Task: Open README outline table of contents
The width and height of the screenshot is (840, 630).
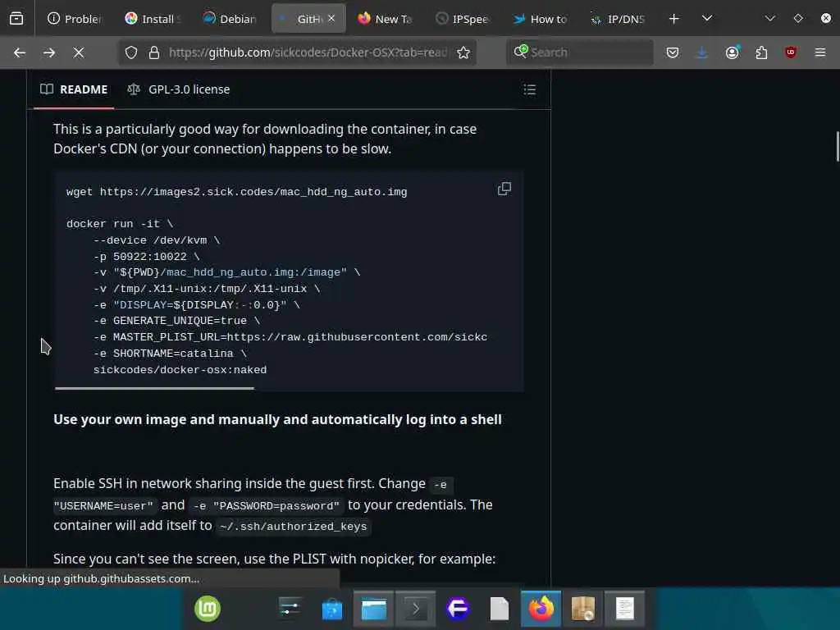Action: click(530, 89)
